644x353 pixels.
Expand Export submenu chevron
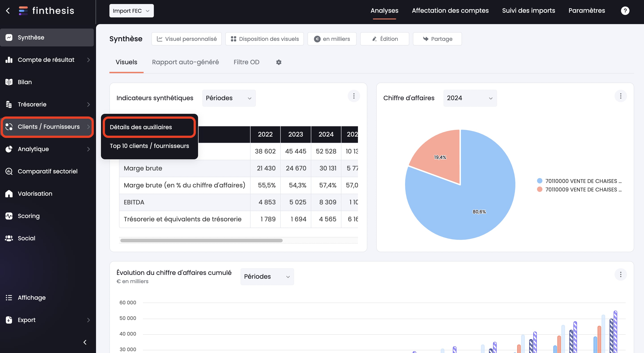tap(88, 320)
